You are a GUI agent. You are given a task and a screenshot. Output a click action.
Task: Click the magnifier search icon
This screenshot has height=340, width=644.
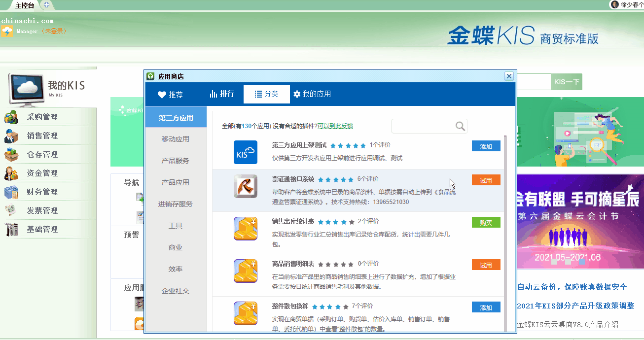(461, 126)
